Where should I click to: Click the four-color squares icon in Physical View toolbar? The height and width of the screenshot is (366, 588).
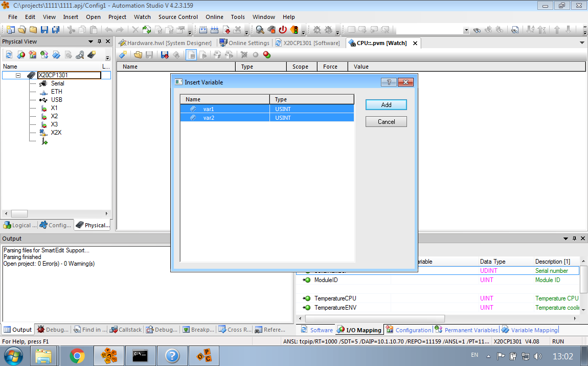[33, 55]
